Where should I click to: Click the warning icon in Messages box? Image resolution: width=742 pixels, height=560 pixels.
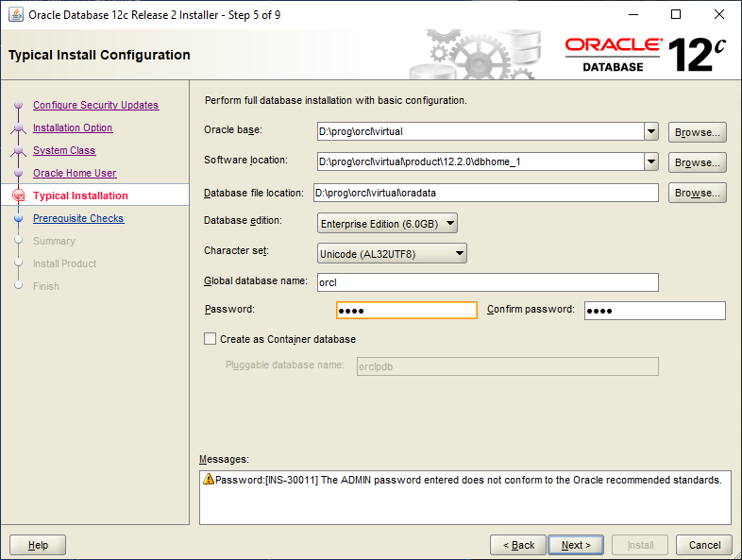pyautogui.click(x=209, y=480)
